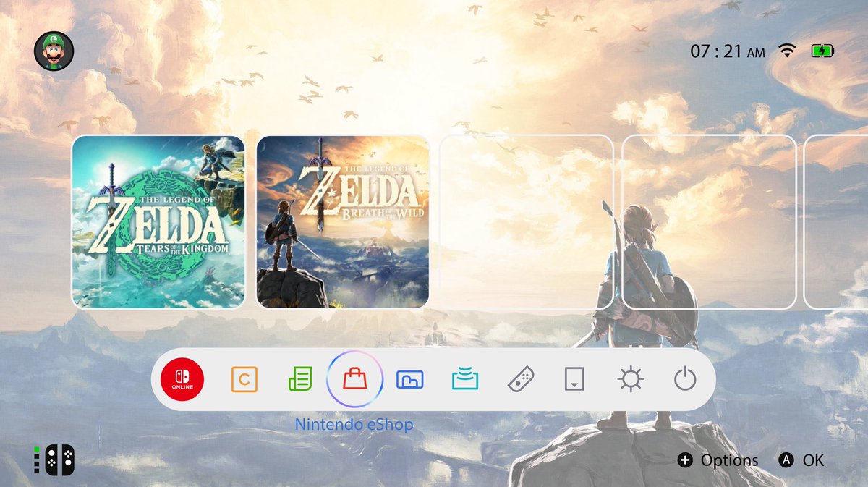
Task: Open the Nintendo eShop shopping bag icon
Action: click(x=355, y=379)
